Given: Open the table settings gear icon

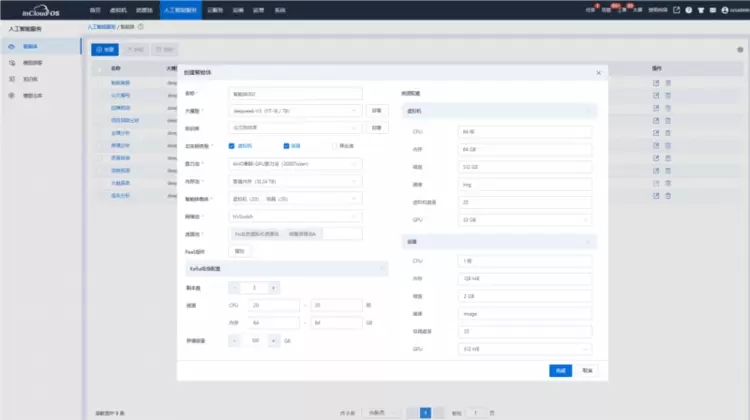Looking at the screenshot, I should [740, 50].
